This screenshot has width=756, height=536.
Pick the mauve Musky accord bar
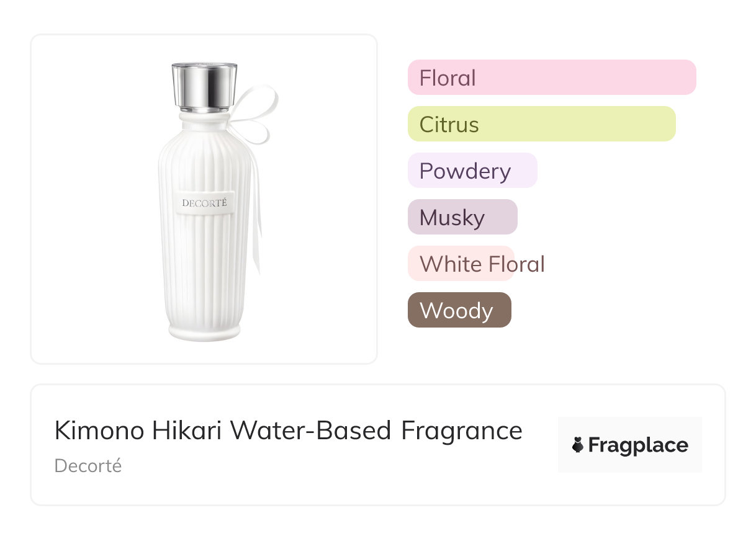point(462,217)
